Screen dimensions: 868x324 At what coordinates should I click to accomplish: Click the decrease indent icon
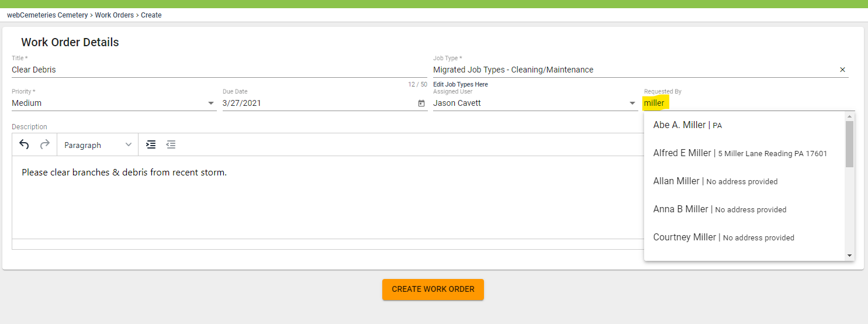coord(171,144)
